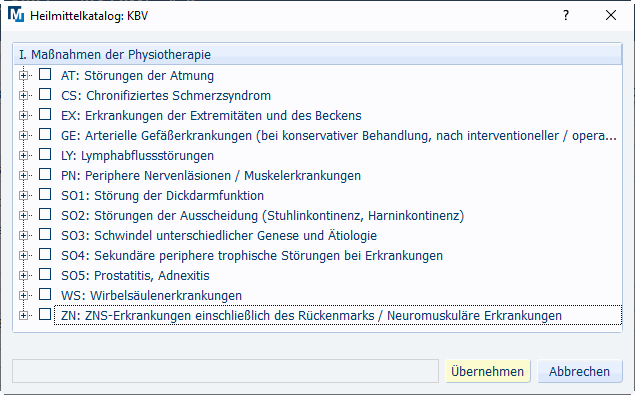Click the Heilmittelkatalog window app icon
635x395 pixels.
[x=16, y=15]
